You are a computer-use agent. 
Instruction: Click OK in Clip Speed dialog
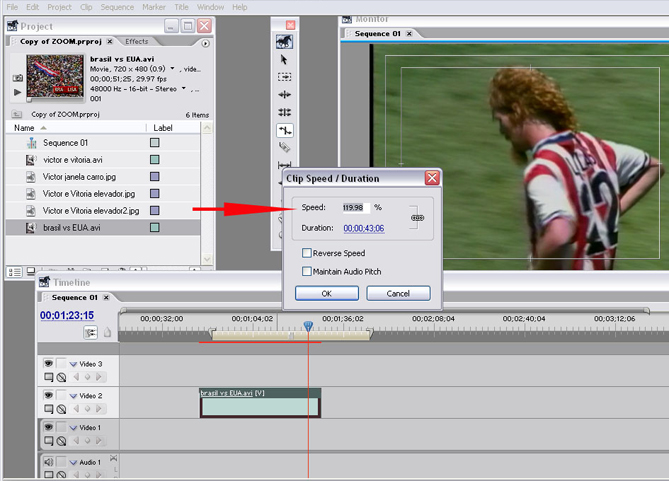tap(326, 294)
